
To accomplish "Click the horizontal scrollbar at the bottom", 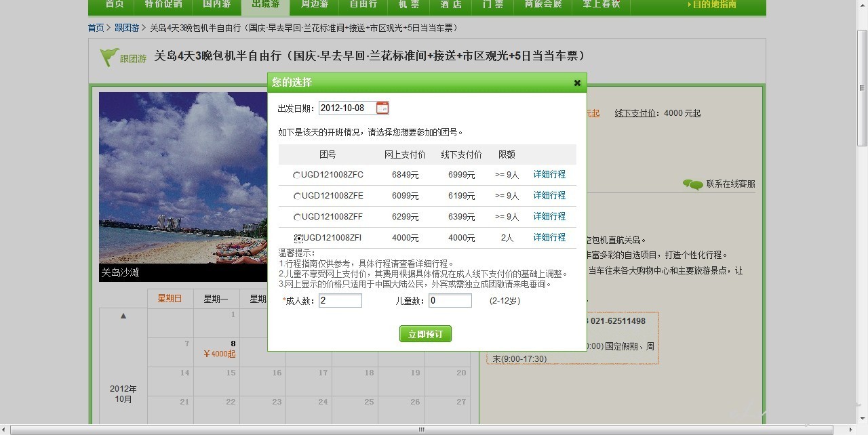I will tap(421, 430).
